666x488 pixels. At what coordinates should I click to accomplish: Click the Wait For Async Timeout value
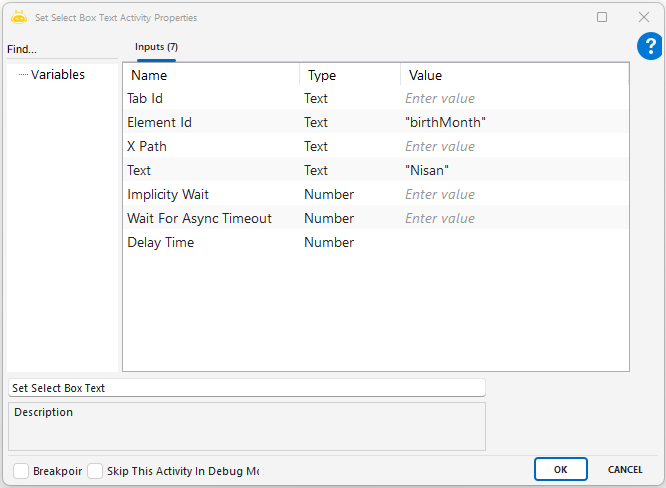514,218
